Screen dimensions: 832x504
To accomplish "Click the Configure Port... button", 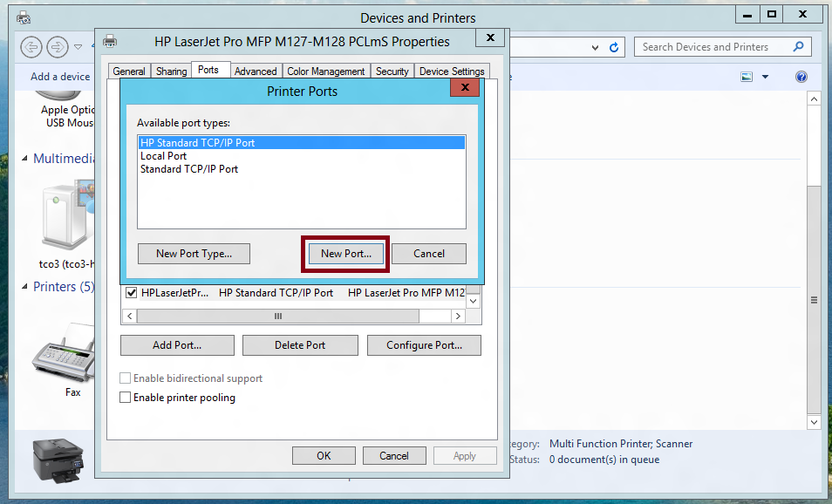I will tap(424, 345).
